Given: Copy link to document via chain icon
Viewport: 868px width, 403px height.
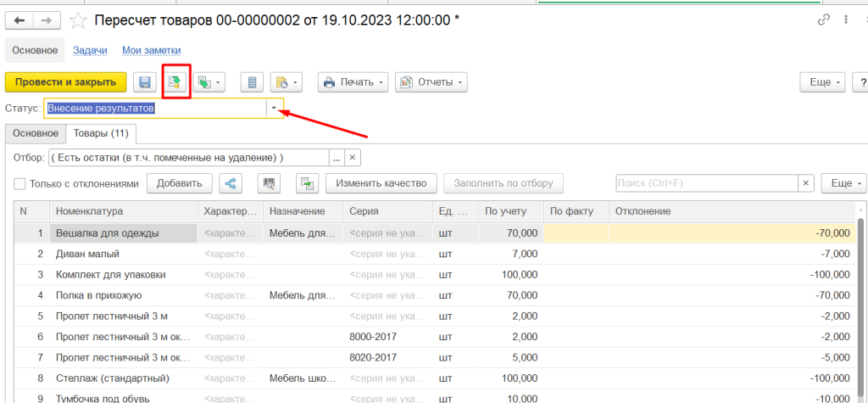Looking at the screenshot, I should click(x=824, y=20).
